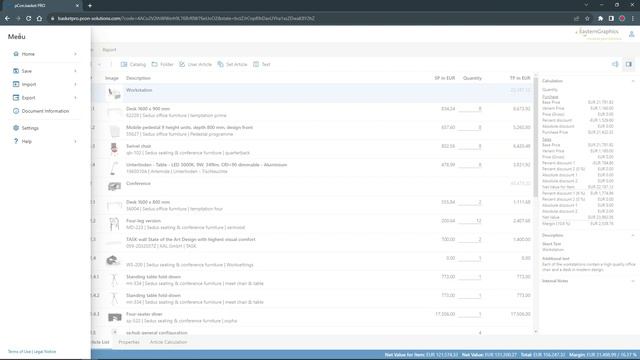Screen dimensions: 640x360
Task: Switch to the Properties tab
Action: 129,342
